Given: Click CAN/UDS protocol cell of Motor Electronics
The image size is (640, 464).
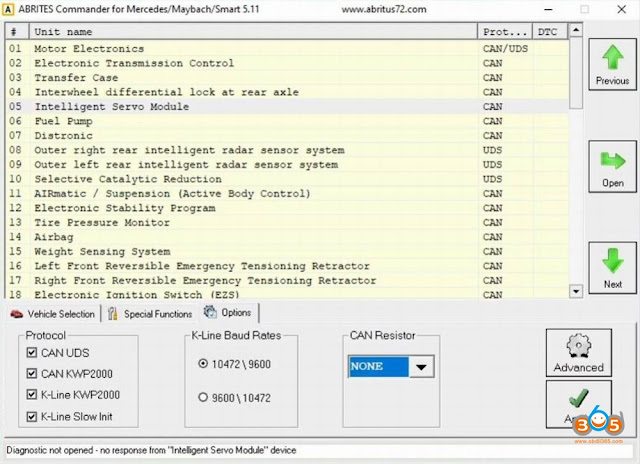Looking at the screenshot, I should coord(505,49).
